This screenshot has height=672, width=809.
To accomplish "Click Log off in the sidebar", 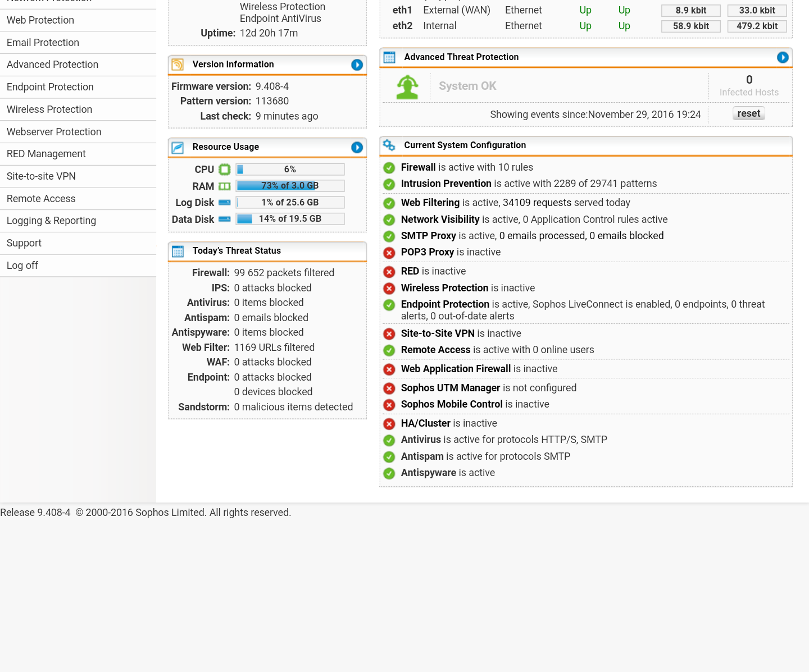I will [x=22, y=265].
